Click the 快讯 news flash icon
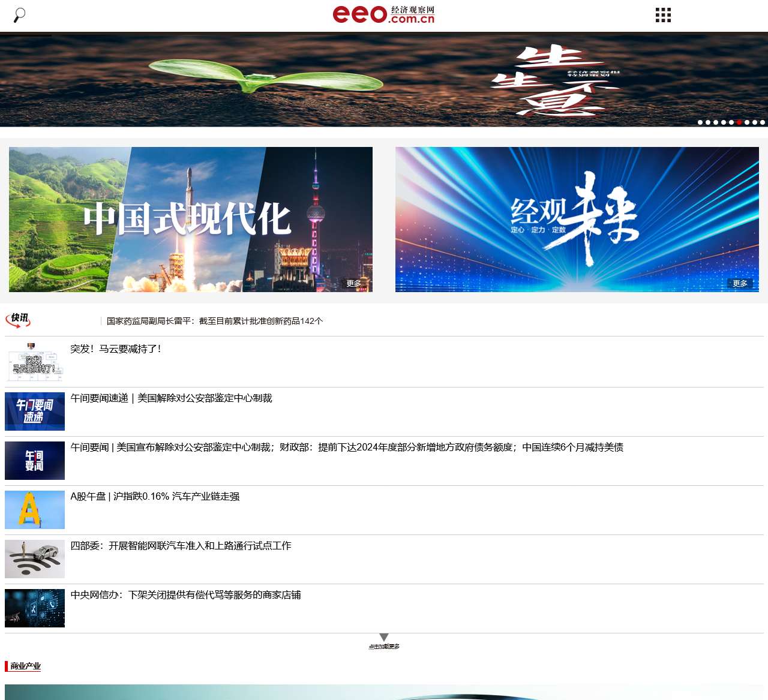Image resolution: width=768 pixels, height=700 pixels. click(x=18, y=320)
